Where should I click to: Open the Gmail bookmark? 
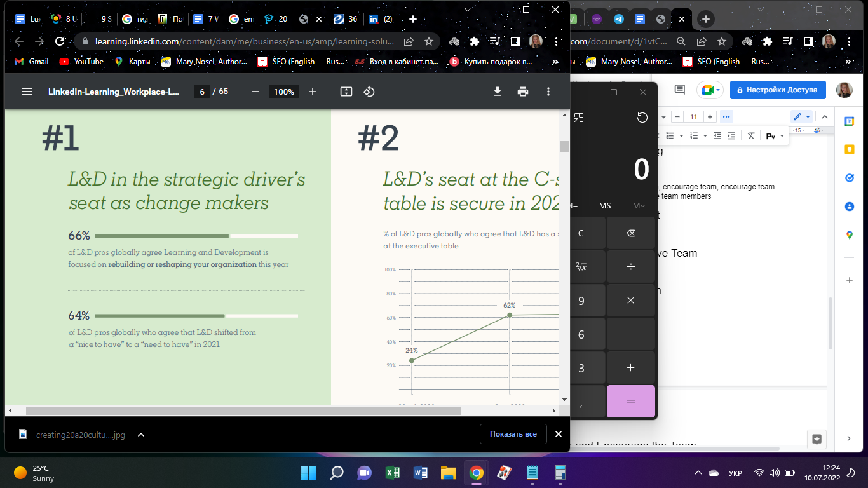[x=32, y=62]
